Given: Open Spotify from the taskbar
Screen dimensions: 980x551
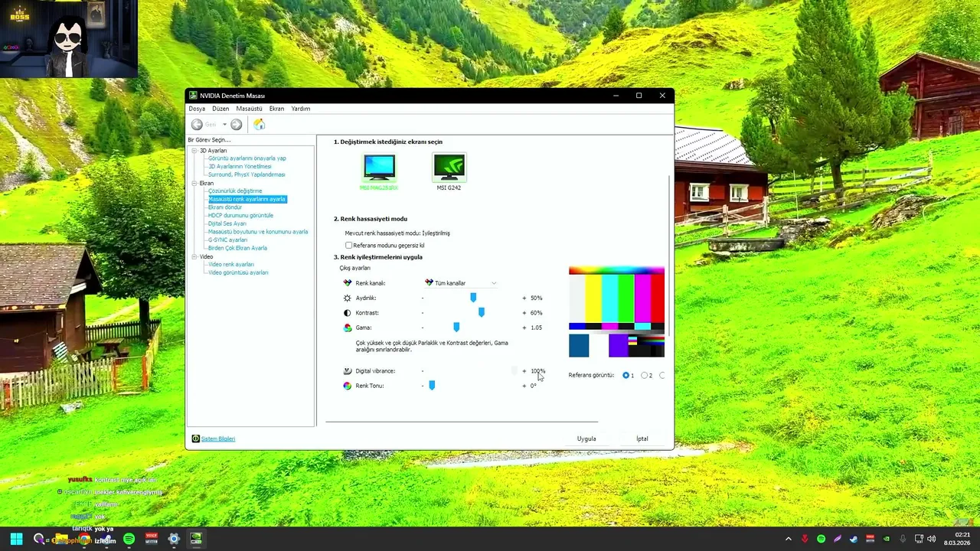Looking at the screenshot, I should click(x=129, y=539).
